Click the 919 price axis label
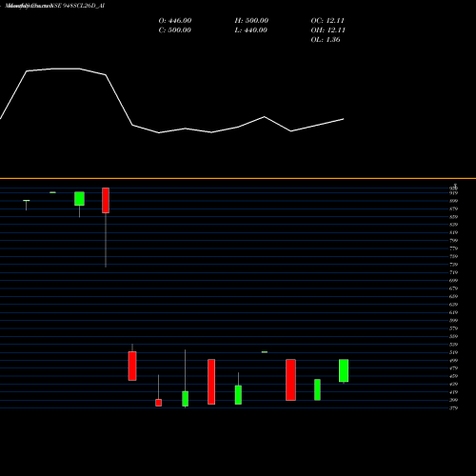Screen dimensions: 476x476 (453, 193)
